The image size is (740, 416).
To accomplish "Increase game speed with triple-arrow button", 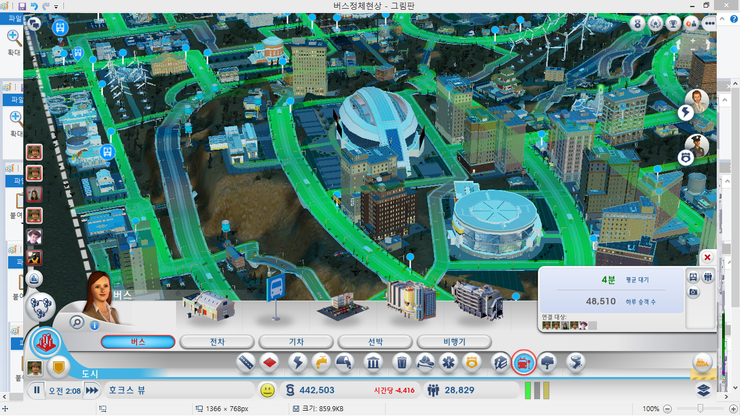I will click(x=92, y=390).
